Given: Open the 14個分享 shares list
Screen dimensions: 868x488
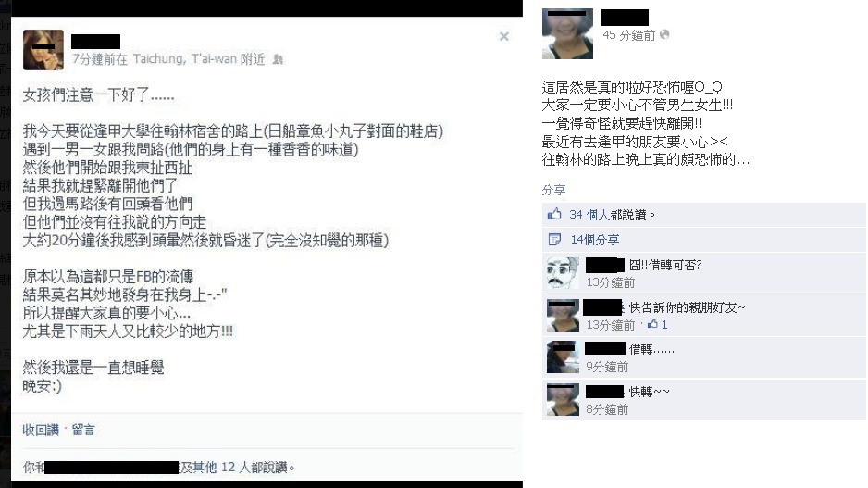Looking at the screenshot, I should click(594, 240).
